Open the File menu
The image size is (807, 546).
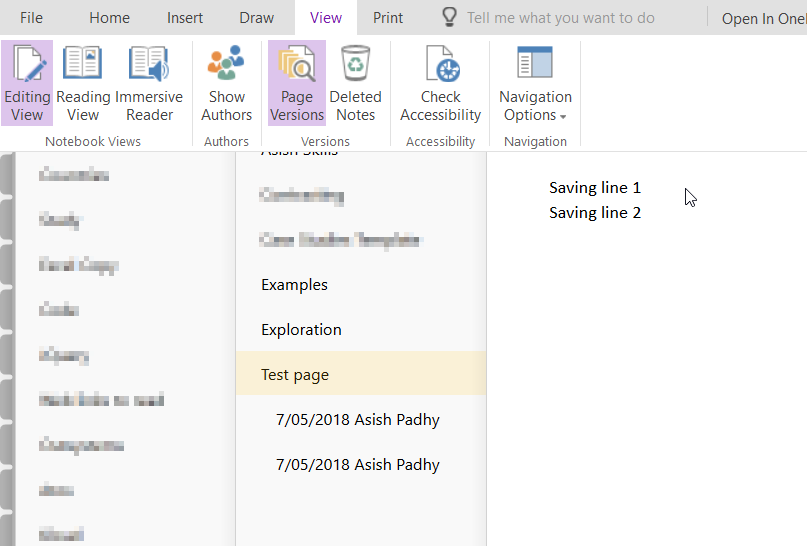tap(31, 18)
